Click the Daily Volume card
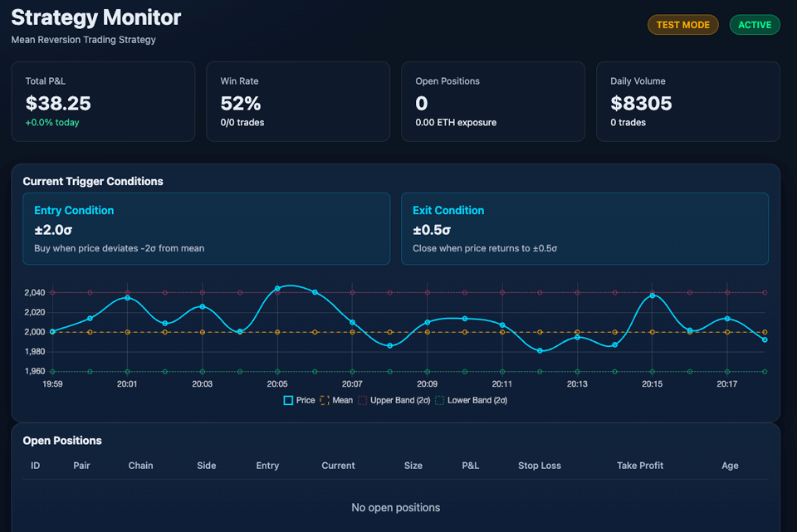The height and width of the screenshot is (532, 797). point(688,101)
